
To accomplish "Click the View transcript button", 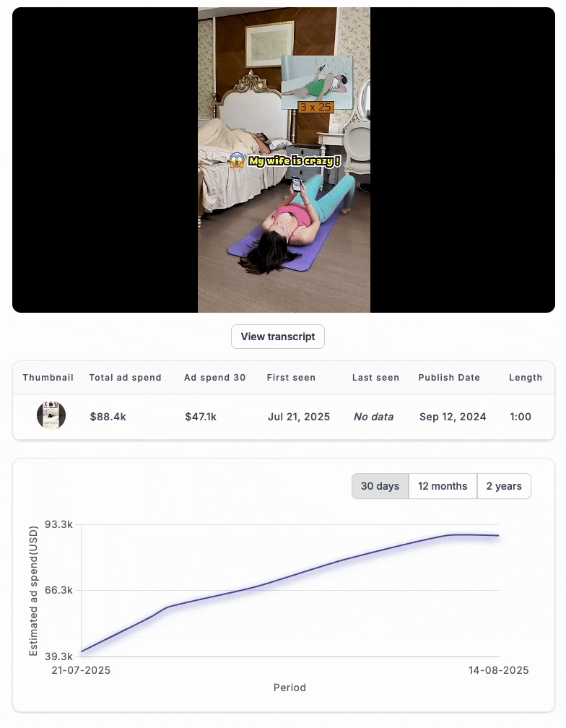I will tap(277, 337).
